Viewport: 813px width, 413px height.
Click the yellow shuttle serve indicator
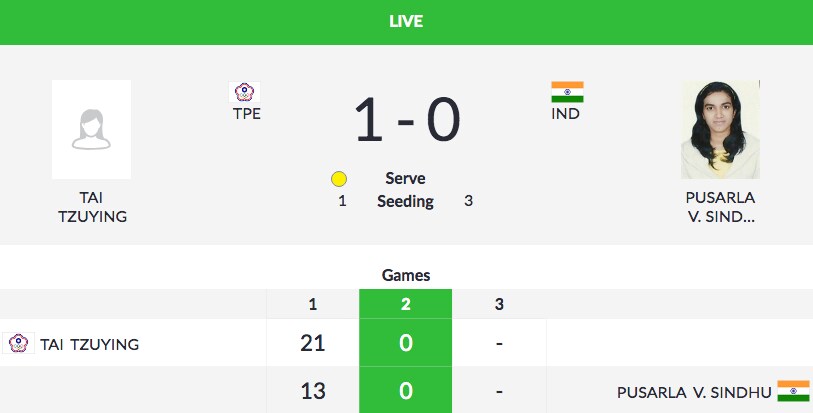click(339, 179)
